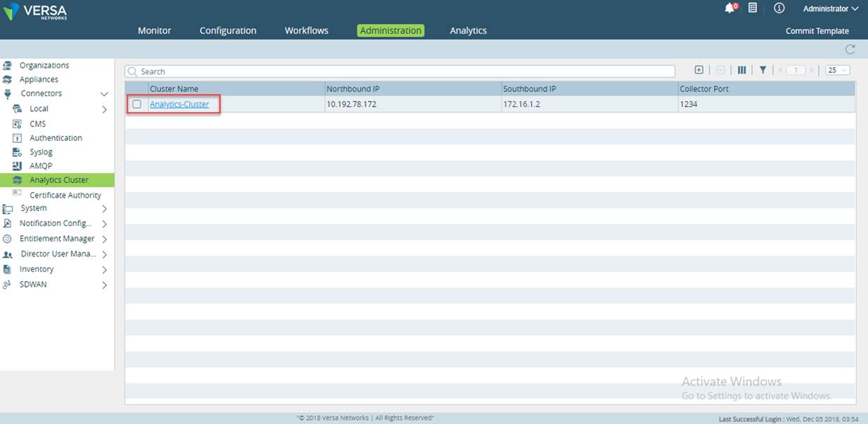868x424 pixels.
Task: Tick the Analytics-Cluster row checkbox
Action: point(137,104)
